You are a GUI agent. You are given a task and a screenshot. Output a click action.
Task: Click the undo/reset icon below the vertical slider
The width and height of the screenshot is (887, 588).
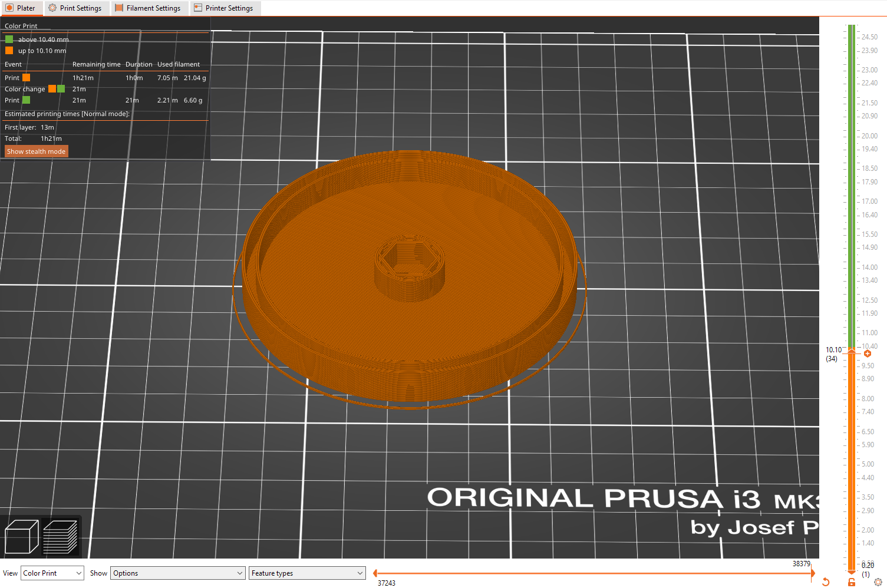(826, 582)
